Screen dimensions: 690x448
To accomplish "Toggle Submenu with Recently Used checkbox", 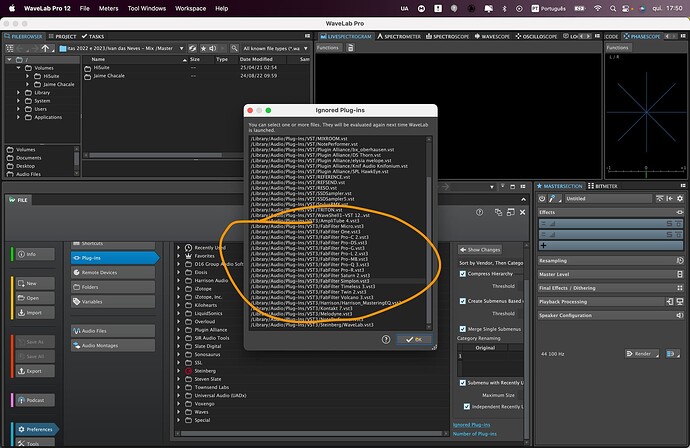I will (462, 382).
